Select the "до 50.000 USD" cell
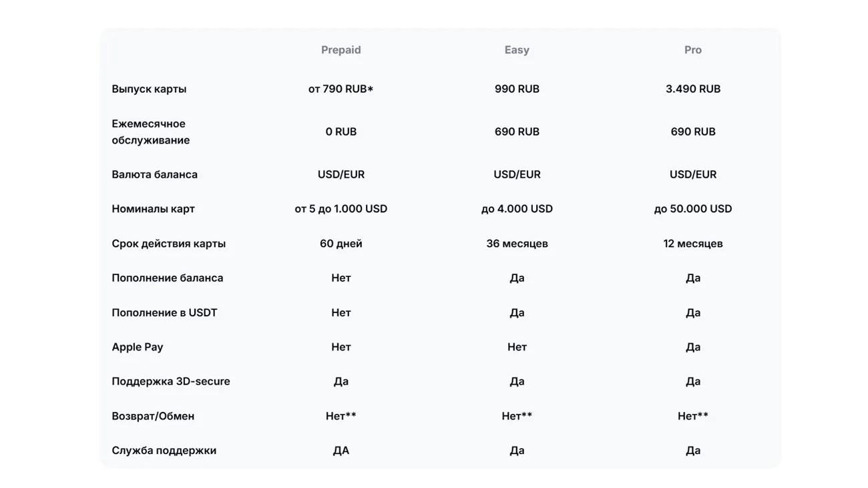Image resolution: width=868 pixels, height=488 pixels. [x=692, y=209]
